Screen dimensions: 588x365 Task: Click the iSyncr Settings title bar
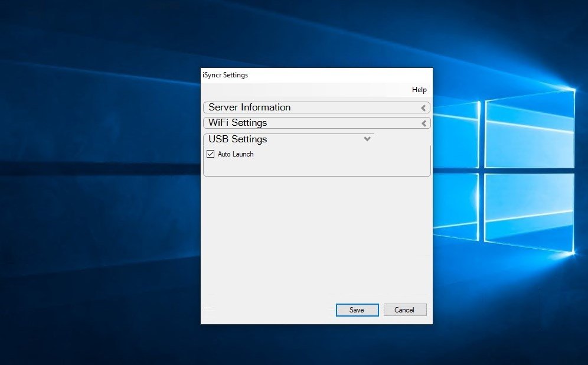[x=316, y=75]
